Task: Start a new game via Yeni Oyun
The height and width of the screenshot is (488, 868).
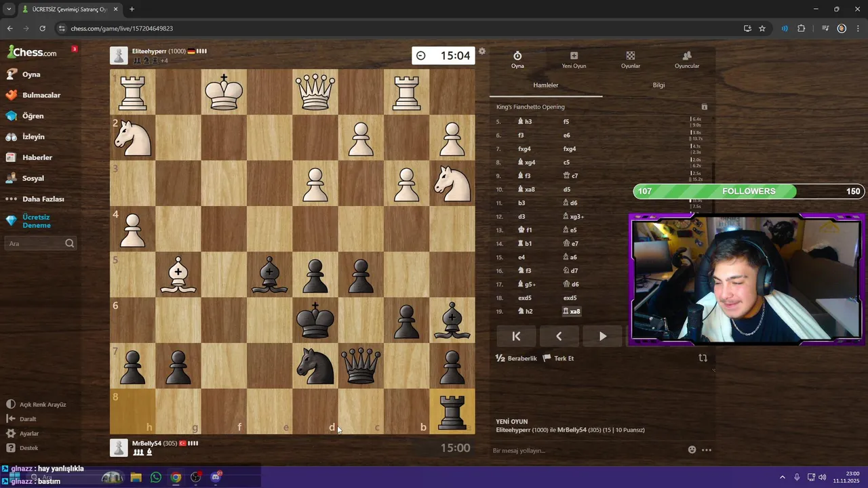Action: pos(574,60)
